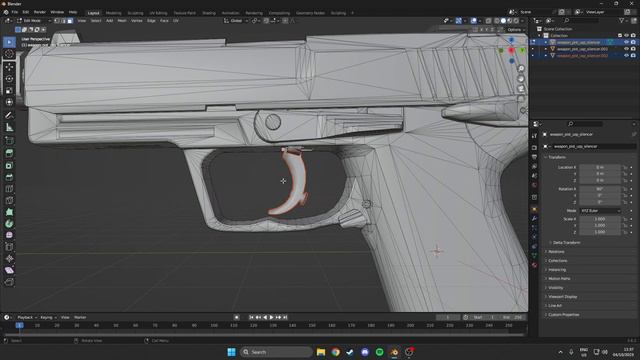Open the timeline Playback popover
The width and height of the screenshot is (640, 360).
(x=27, y=317)
